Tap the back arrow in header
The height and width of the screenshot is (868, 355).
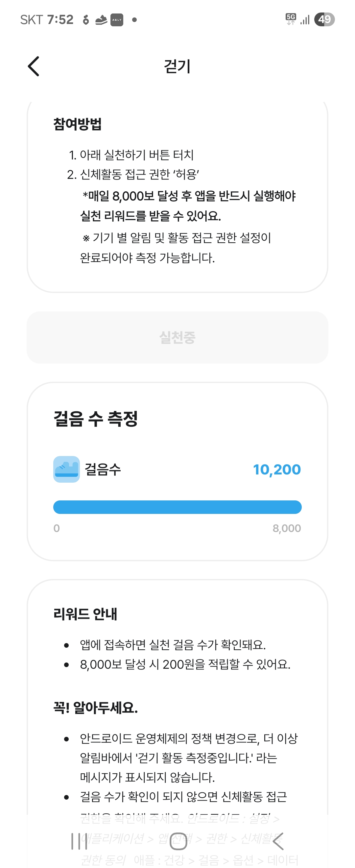(x=34, y=66)
